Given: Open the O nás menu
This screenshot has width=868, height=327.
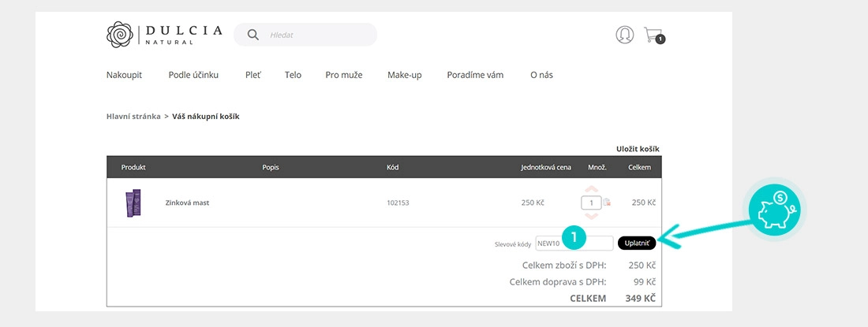Looking at the screenshot, I should click(x=541, y=75).
